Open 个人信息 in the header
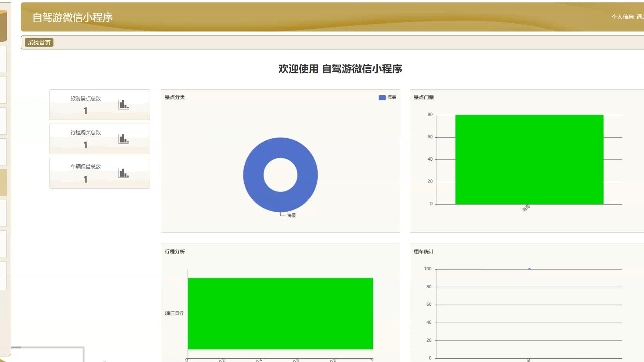644x362 pixels. (622, 17)
